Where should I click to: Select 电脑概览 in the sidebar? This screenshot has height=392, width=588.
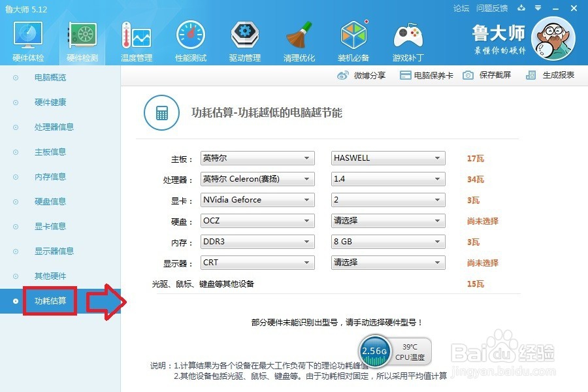tap(50, 78)
